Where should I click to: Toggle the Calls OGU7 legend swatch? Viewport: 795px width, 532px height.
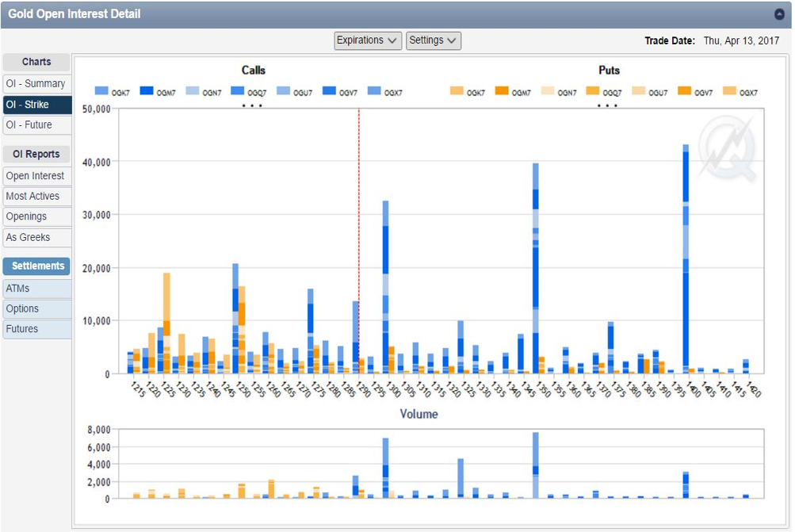pos(283,90)
